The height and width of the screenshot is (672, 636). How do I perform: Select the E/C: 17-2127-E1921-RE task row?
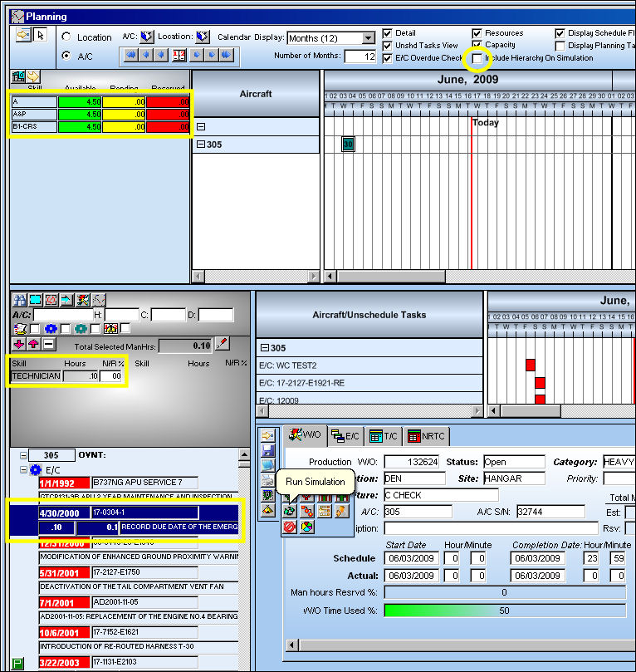pos(369,383)
